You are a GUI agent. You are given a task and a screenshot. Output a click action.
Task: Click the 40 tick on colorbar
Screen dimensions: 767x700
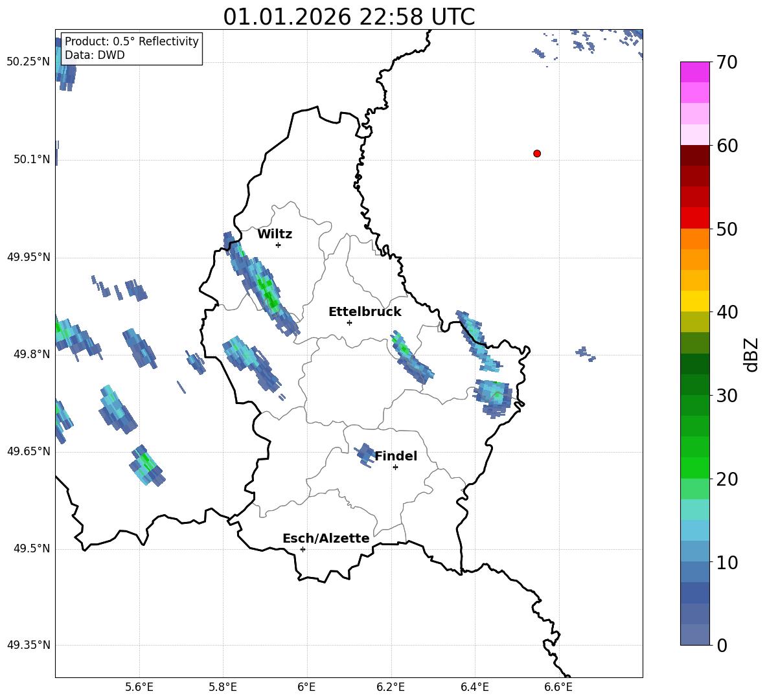pyautogui.click(x=727, y=312)
